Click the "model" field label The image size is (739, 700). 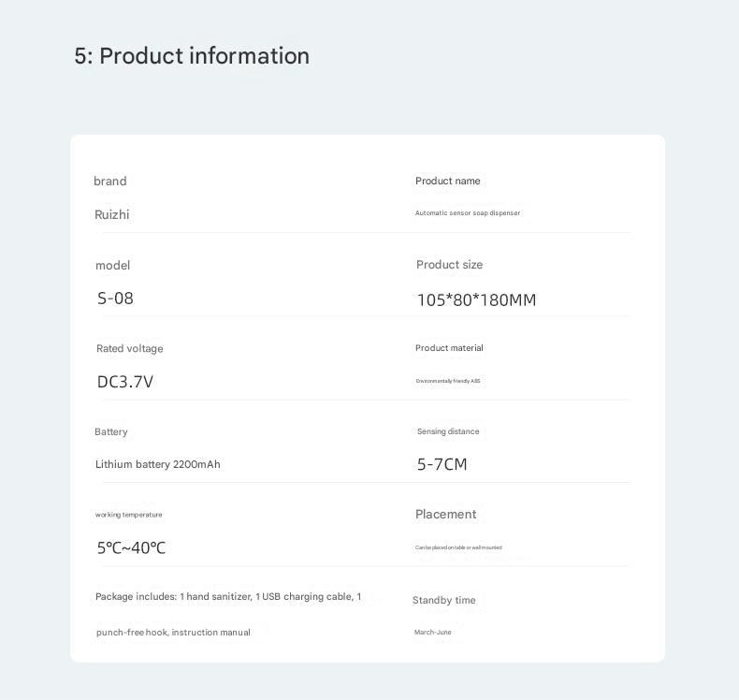(x=112, y=266)
